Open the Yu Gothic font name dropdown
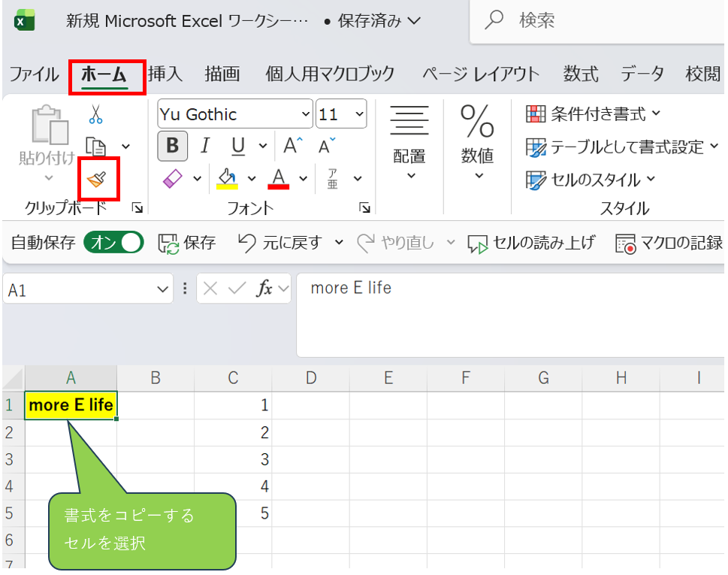Screen dimensions: 728x575 pyautogui.click(x=305, y=115)
